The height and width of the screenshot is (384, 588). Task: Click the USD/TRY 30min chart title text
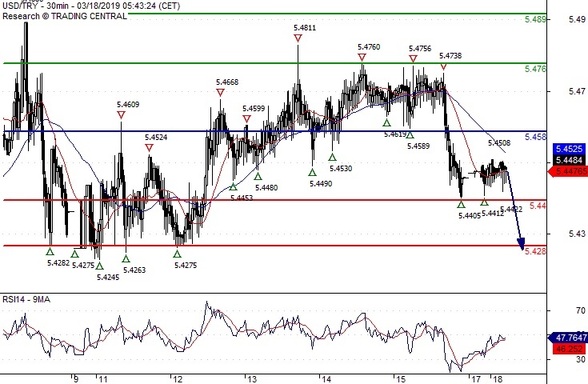click(91, 6)
